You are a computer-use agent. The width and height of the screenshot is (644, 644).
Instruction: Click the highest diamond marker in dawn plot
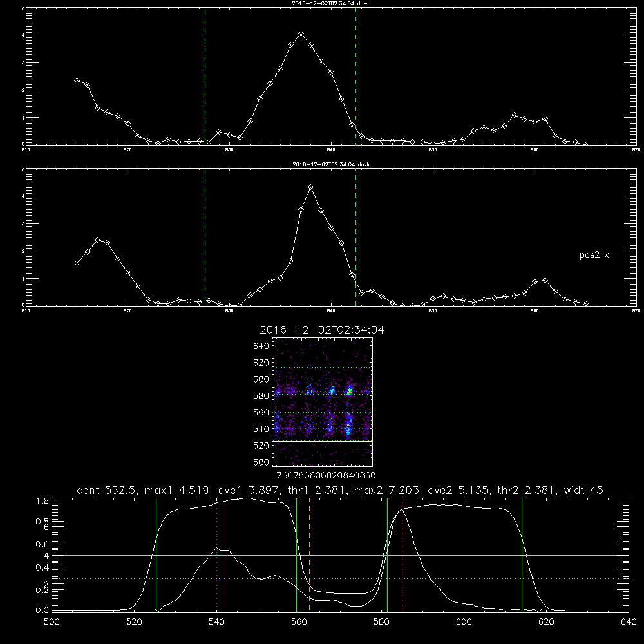click(x=301, y=34)
